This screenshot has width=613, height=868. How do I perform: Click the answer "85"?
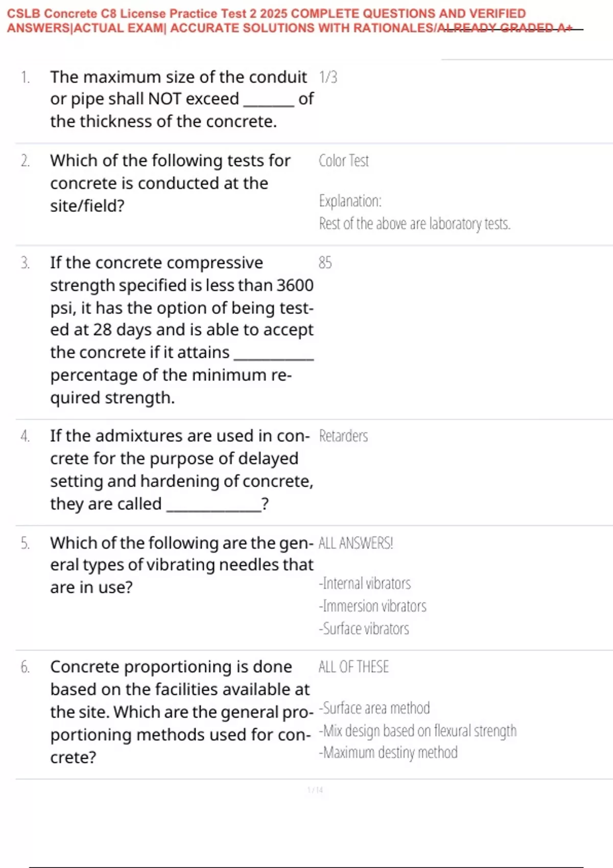click(325, 262)
